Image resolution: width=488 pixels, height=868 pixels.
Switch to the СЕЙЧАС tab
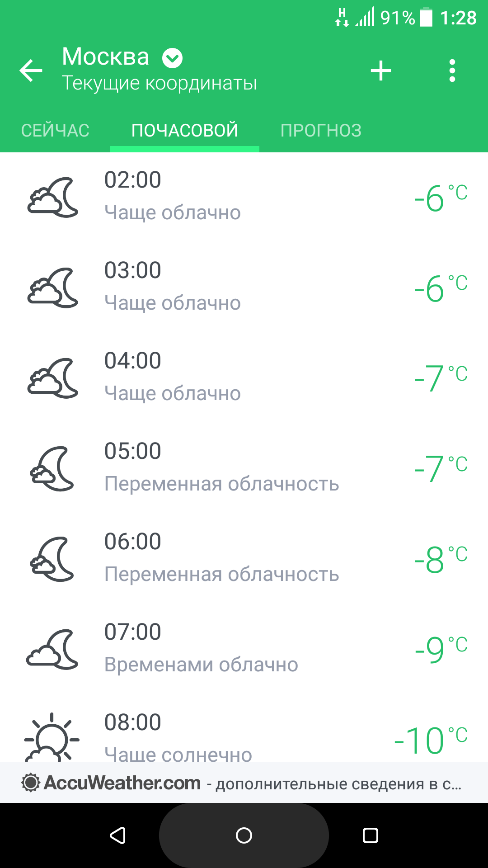pos(55,131)
